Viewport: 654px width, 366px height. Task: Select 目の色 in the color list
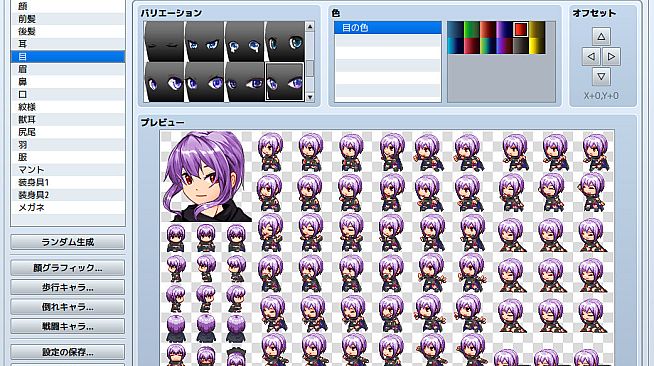pos(388,28)
